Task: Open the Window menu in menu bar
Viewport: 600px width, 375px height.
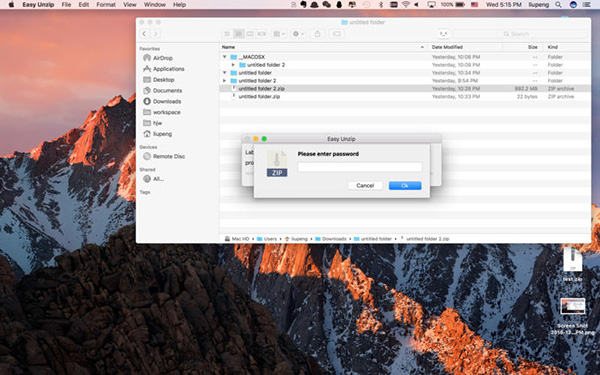Action: 155,5
